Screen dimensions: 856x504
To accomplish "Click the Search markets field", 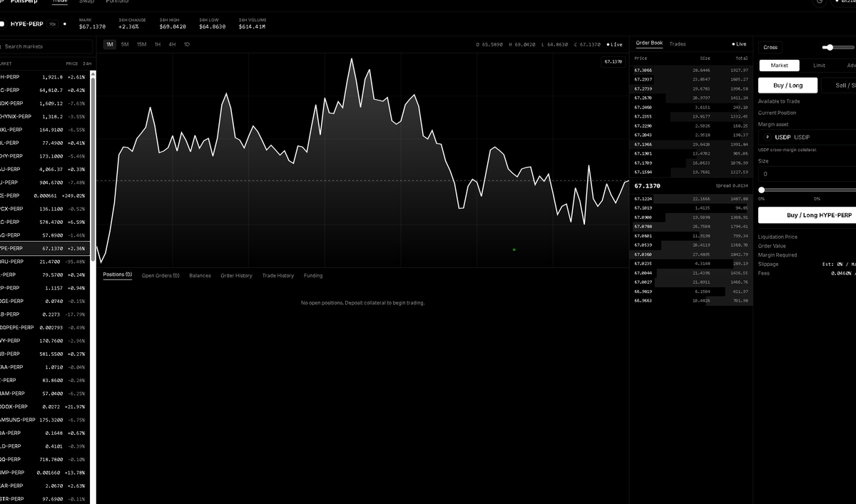I will 46,46.
